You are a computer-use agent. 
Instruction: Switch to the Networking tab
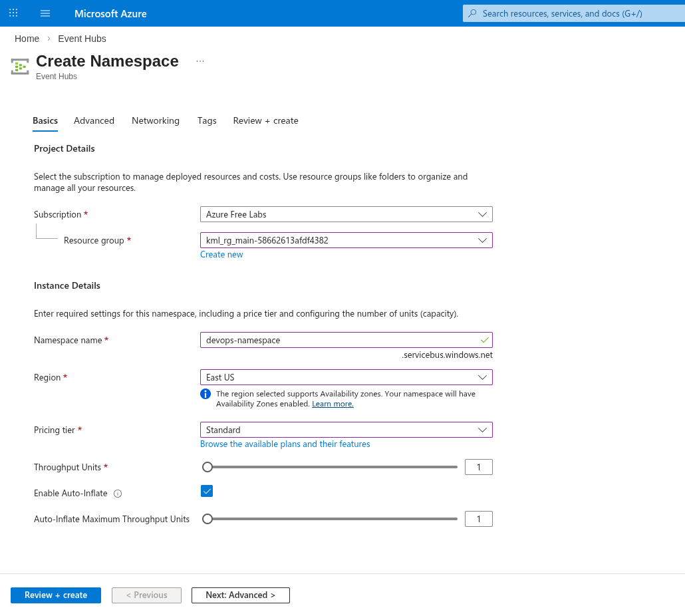point(156,120)
